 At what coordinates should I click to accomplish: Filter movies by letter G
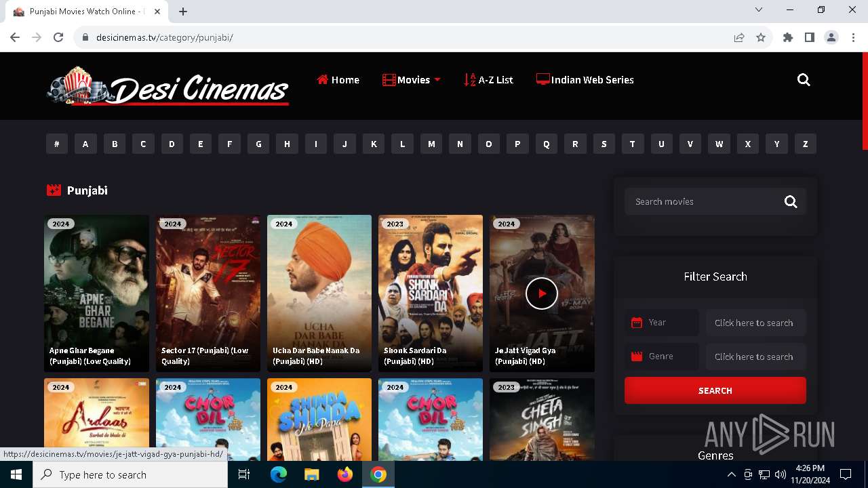(x=258, y=144)
